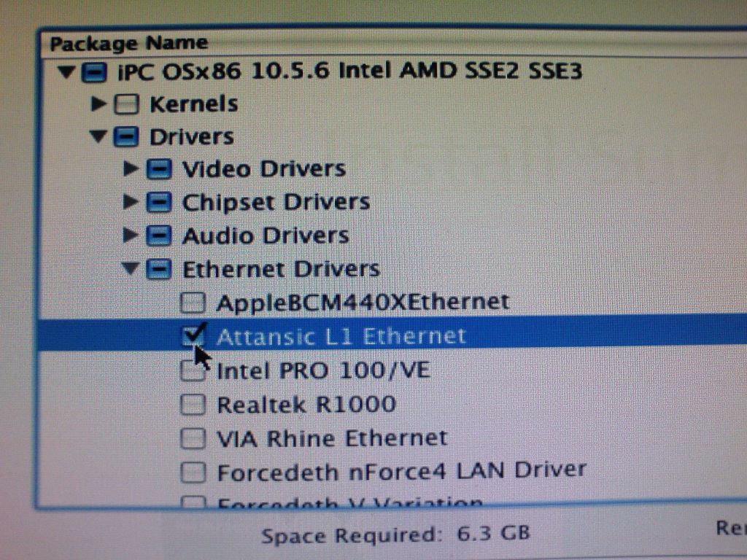Check the Kernels checkbox

126,104
